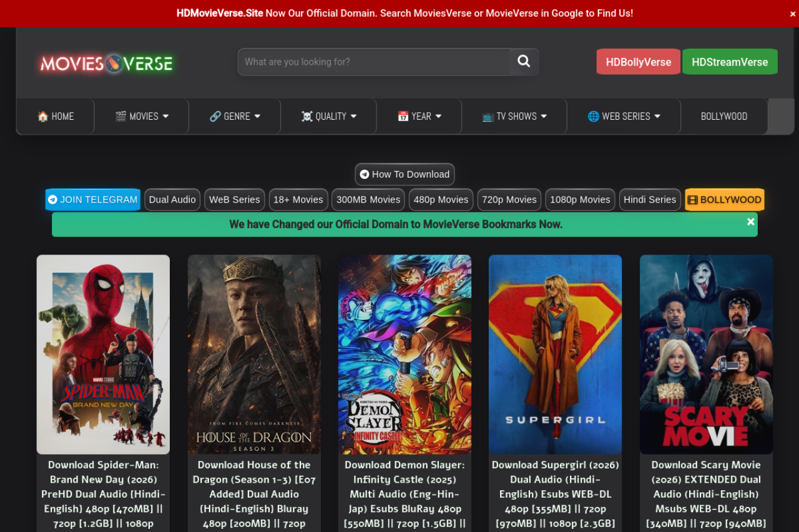The height and width of the screenshot is (532, 799).
Task: Open the Genre menu
Action: pos(235,116)
